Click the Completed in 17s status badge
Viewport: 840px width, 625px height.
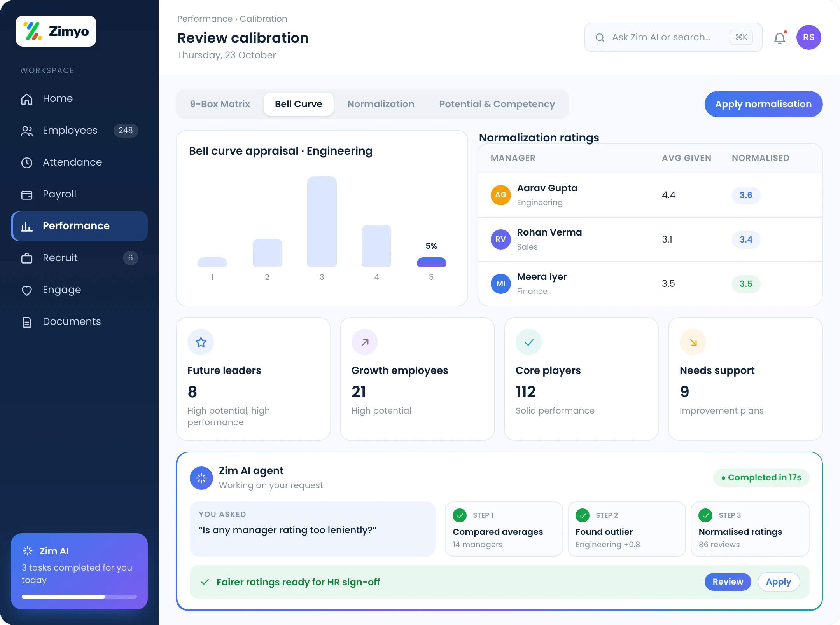tap(761, 478)
